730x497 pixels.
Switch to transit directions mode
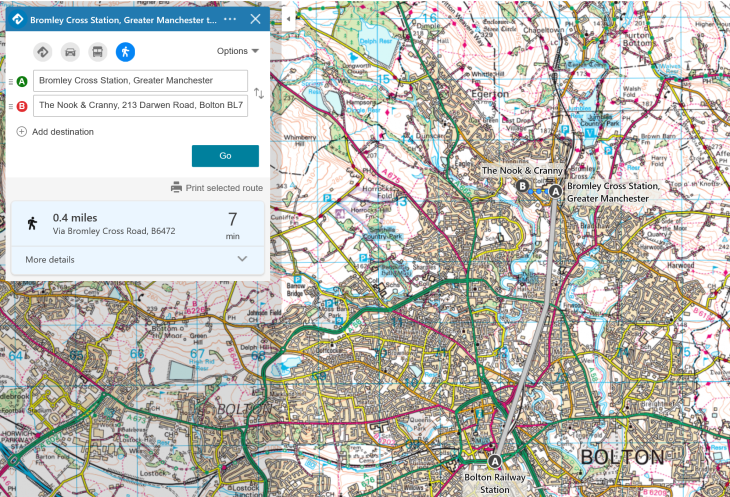[97, 52]
